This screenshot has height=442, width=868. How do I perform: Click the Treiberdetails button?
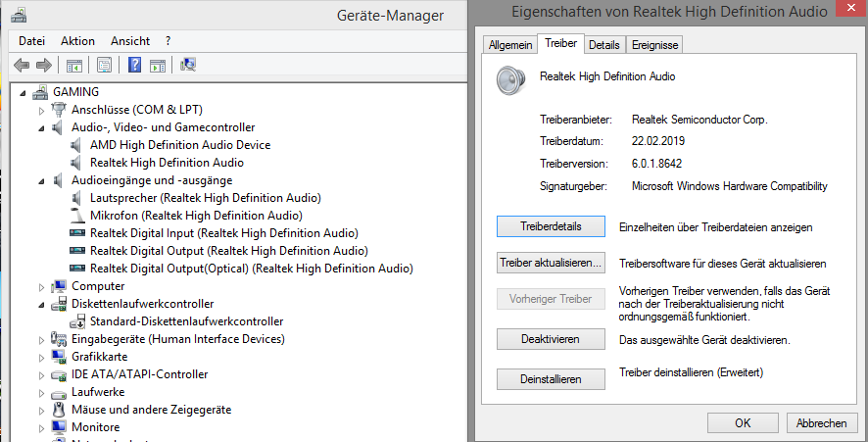[551, 226]
